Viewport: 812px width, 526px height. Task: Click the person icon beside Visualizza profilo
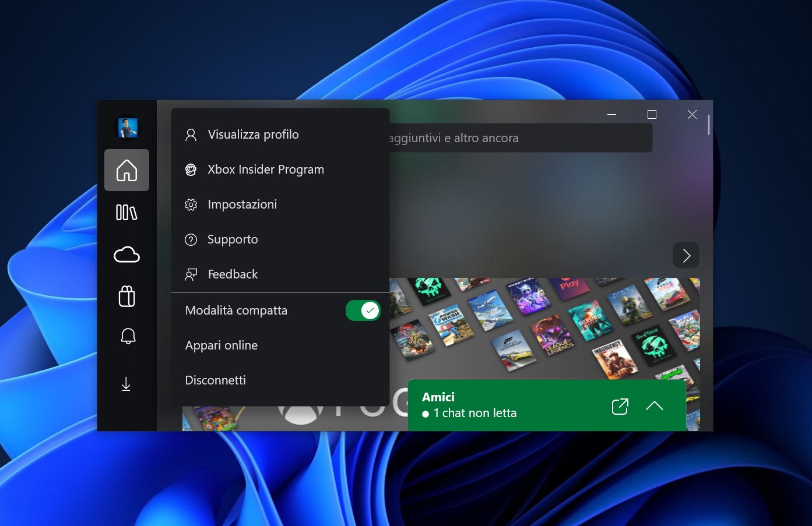tap(191, 135)
